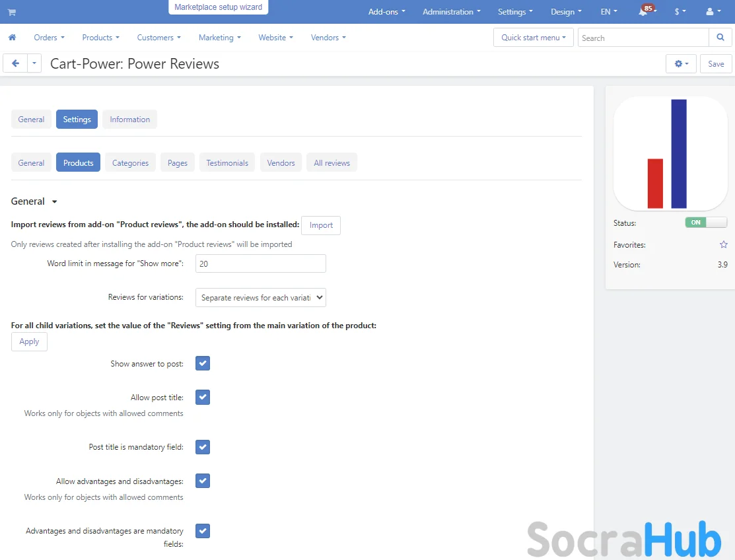Switch to the All reviews sub-tab
This screenshot has width=735, height=560.
click(x=332, y=162)
